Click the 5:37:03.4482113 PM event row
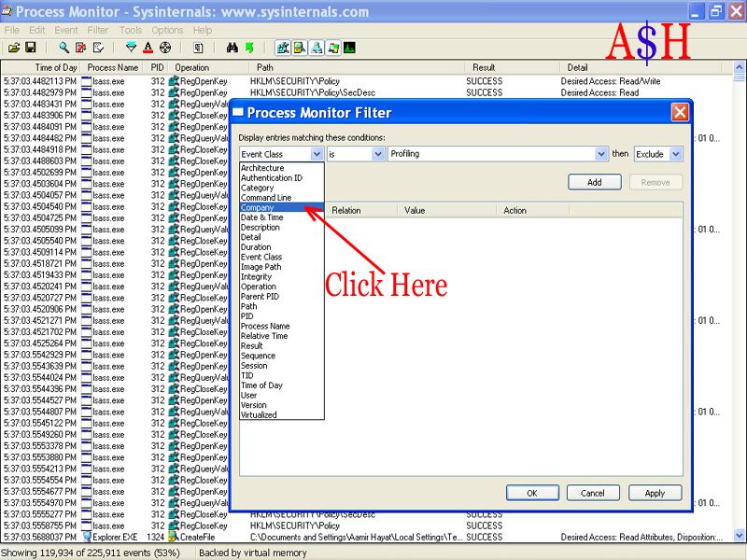This screenshot has width=747, height=560. pyautogui.click(x=366, y=81)
